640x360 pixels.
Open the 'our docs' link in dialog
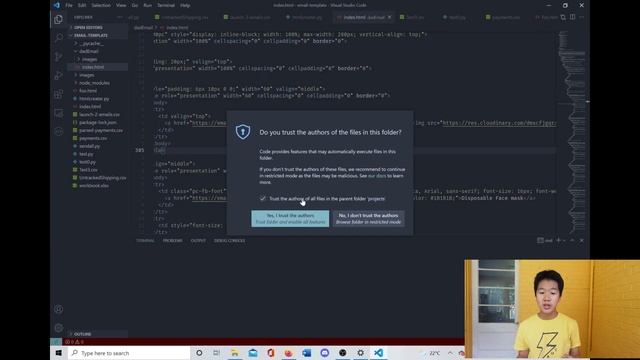pos(377,176)
